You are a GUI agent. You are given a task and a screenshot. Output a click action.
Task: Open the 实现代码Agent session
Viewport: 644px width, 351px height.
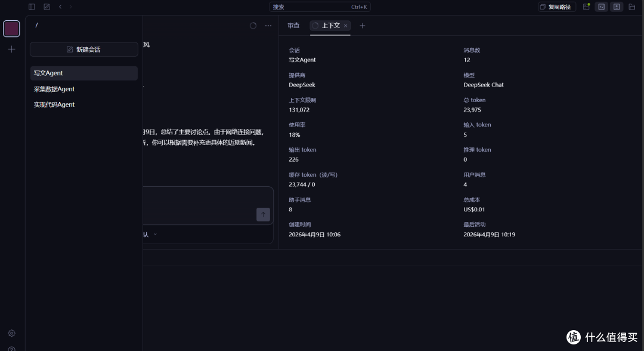tap(84, 104)
